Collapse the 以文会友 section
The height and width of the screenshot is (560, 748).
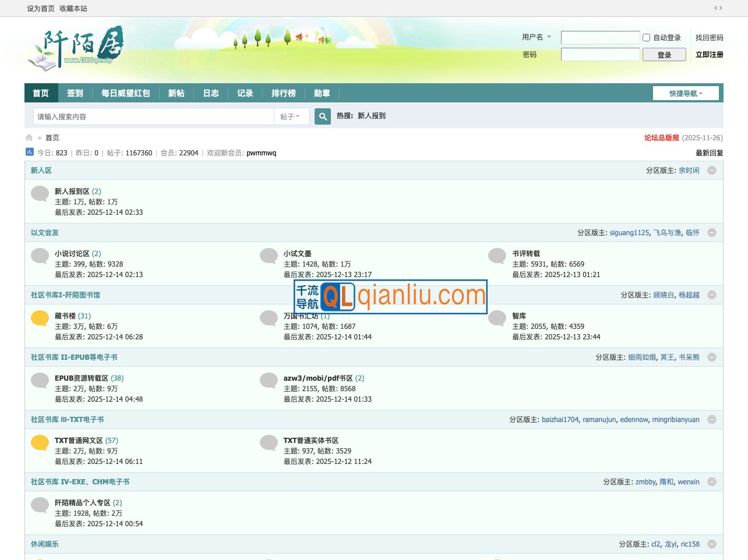click(711, 233)
